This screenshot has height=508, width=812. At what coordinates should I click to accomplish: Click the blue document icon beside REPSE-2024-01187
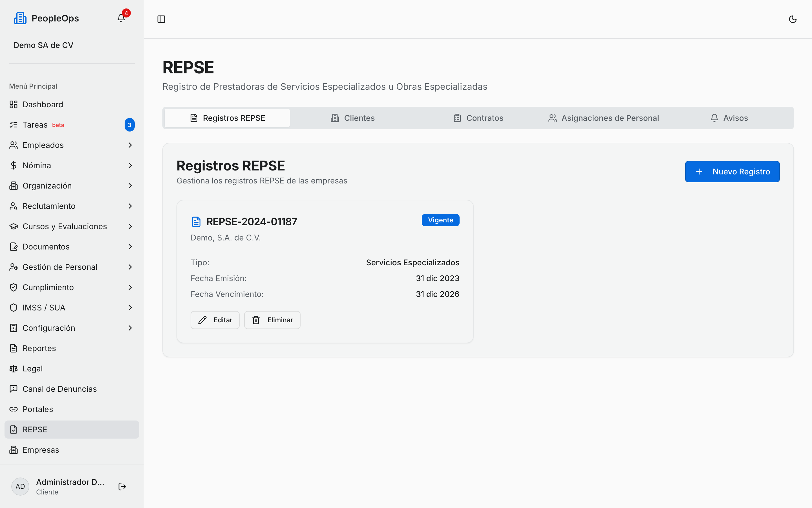tap(196, 222)
